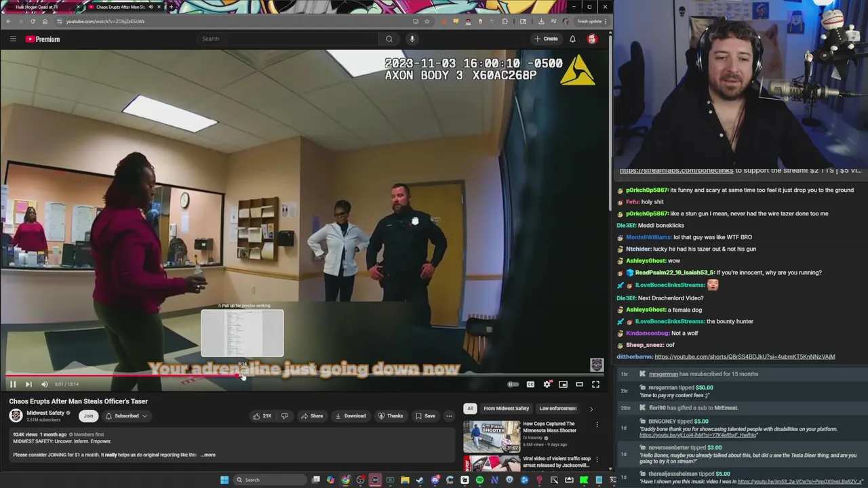Image resolution: width=868 pixels, height=488 pixels.
Task: Share the video
Action: click(312, 415)
